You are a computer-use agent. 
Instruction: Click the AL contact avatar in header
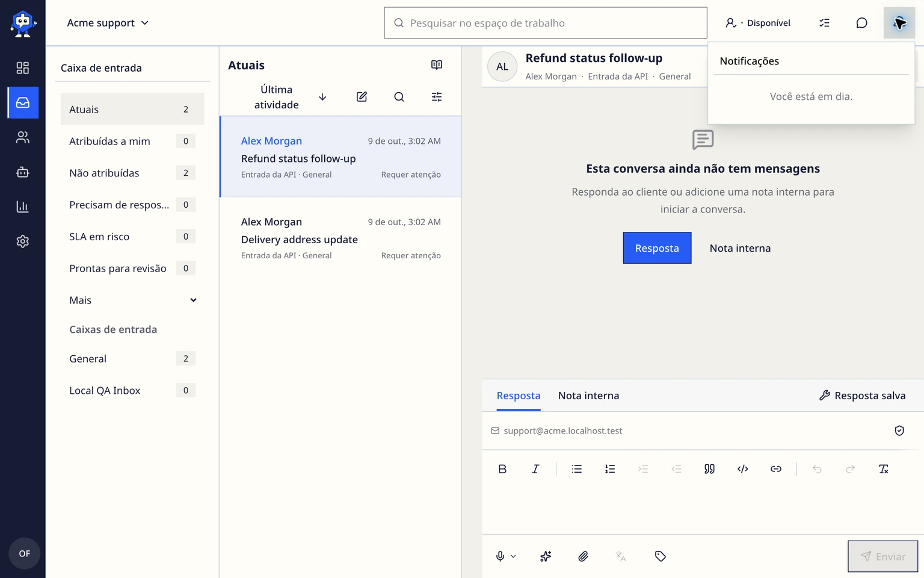502,67
